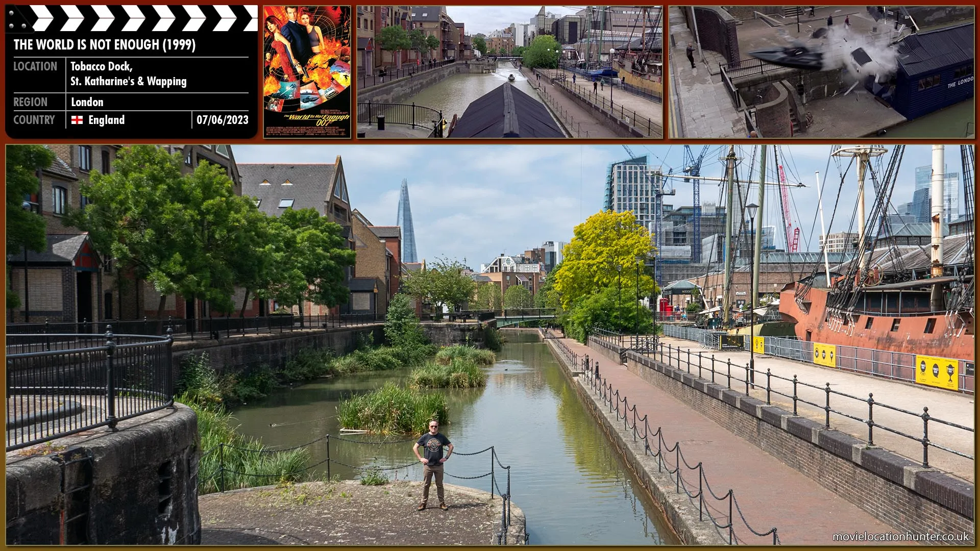
Task: Click the clapperboard stripes graphic
Action: pos(132,18)
